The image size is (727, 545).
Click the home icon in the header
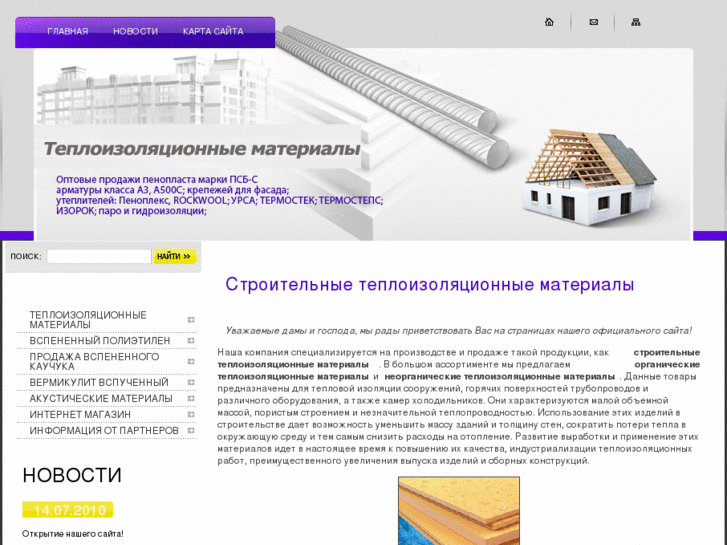(549, 22)
